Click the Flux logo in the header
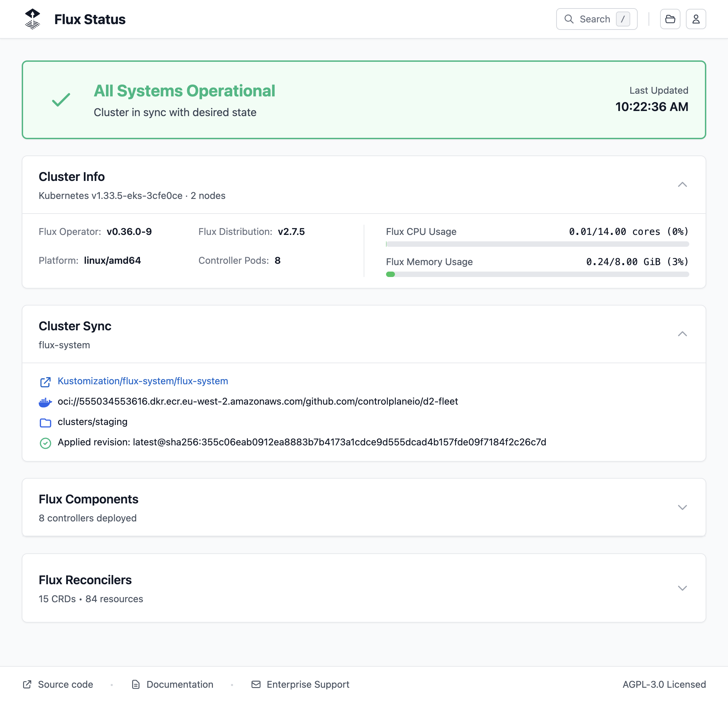This screenshot has height=702, width=728. coord(33,19)
